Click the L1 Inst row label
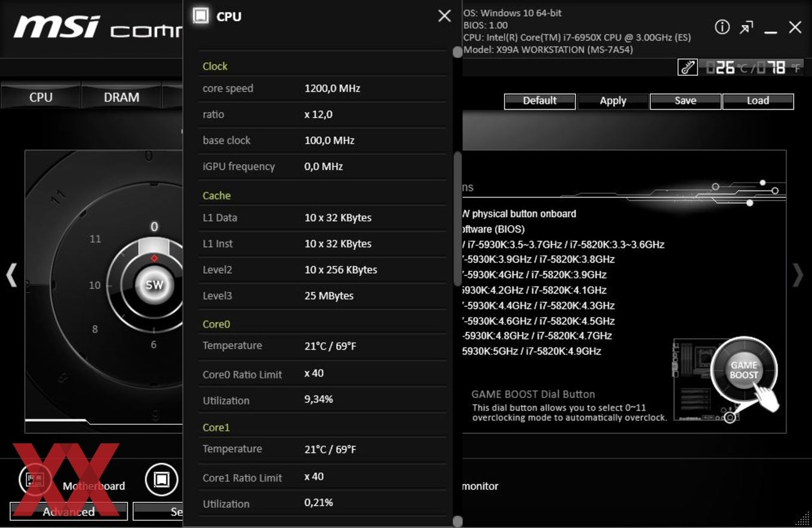This screenshot has width=812, height=528. 219,244
